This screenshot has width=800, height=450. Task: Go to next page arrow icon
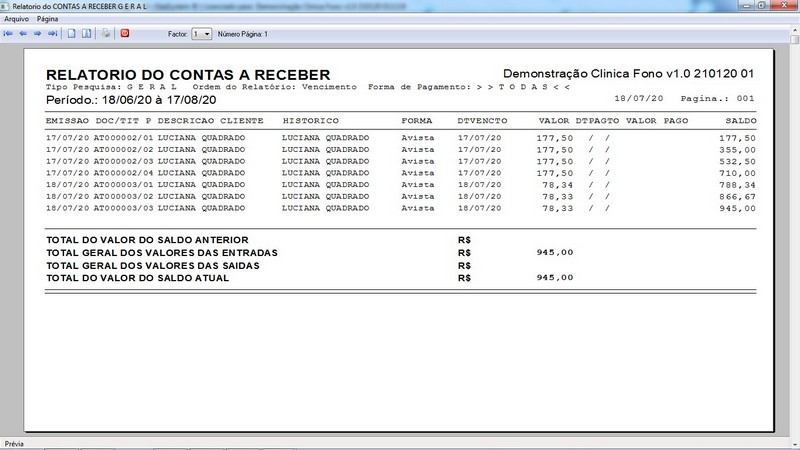click(37, 34)
